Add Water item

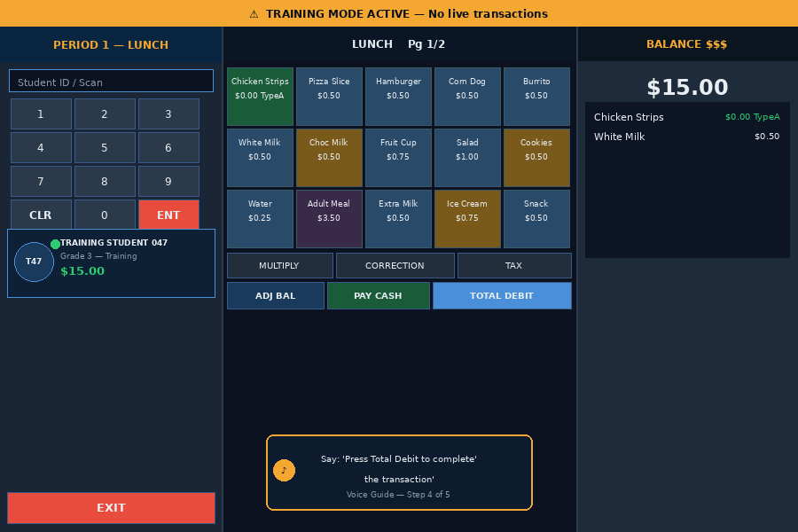point(260,219)
